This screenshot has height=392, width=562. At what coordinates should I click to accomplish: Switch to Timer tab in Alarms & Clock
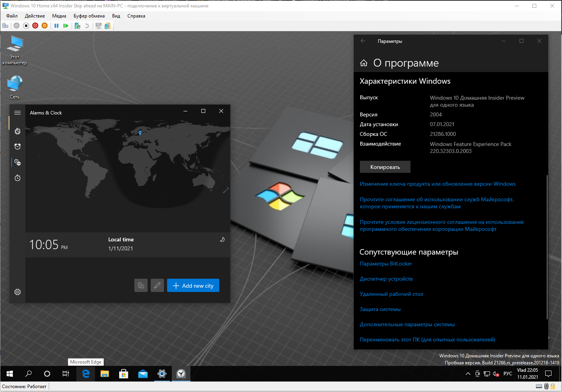[18, 131]
